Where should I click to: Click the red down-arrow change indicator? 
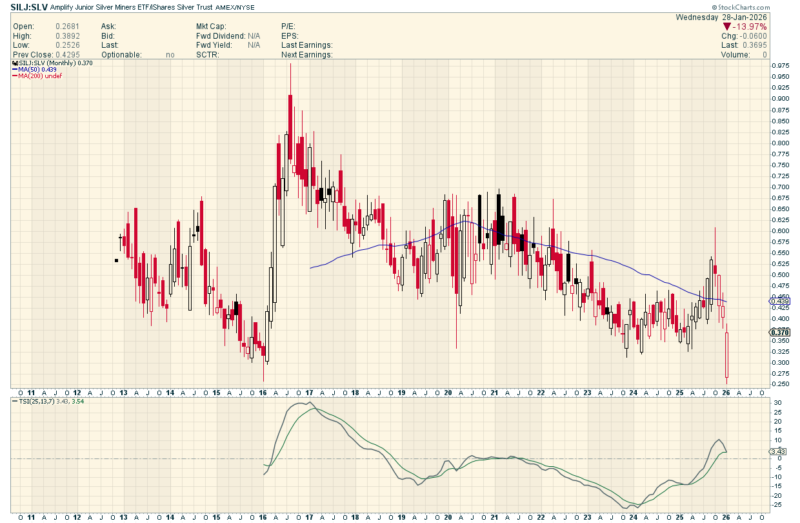[x=728, y=27]
